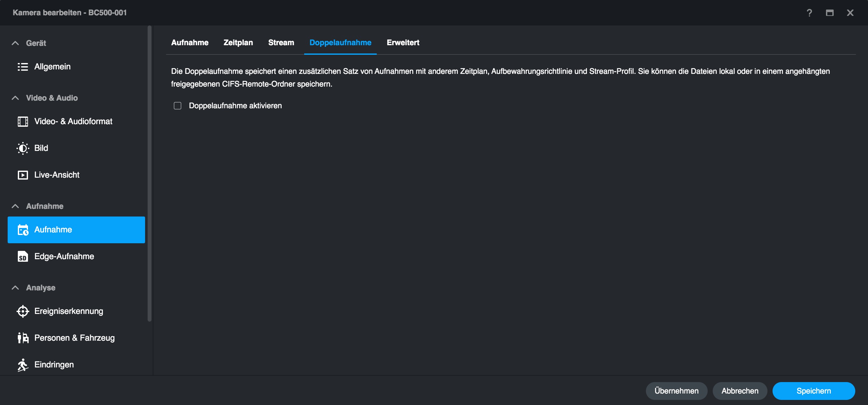Click the Edge-Aufnahme SD card icon
This screenshot has width=868, height=405.
(23, 257)
